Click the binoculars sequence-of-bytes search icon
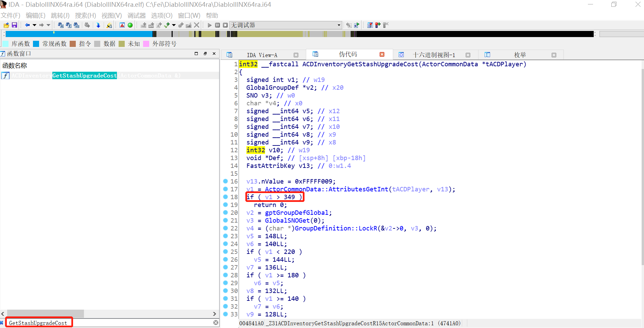The width and height of the screenshot is (644, 328). (76, 25)
